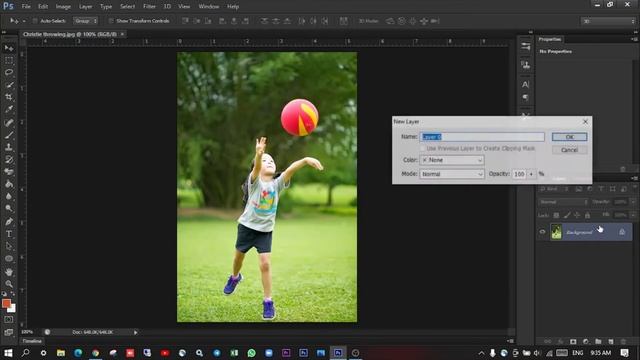Select the Lasso tool

[9, 72]
